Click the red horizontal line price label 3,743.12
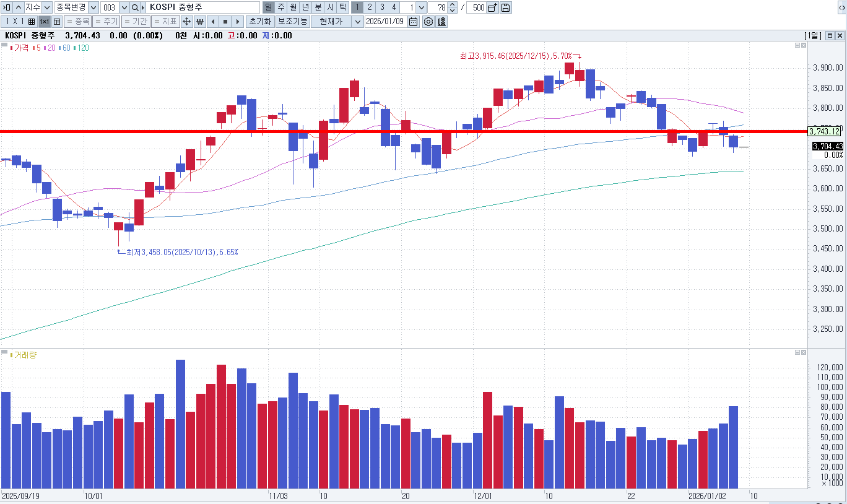The width and height of the screenshot is (847, 504). (x=825, y=131)
